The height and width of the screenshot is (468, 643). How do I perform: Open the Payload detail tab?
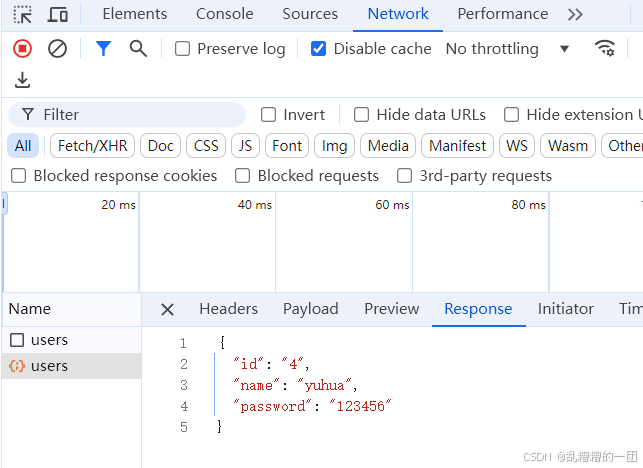point(310,309)
